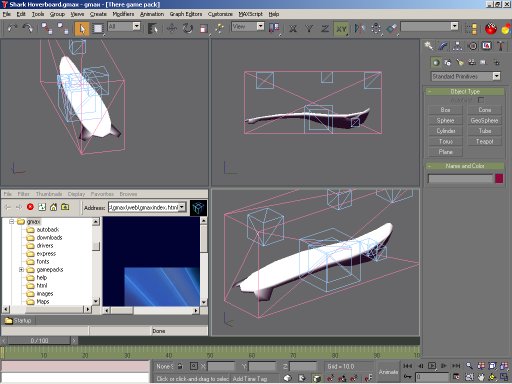
Task: Open the Graph Editors menu
Action: tap(186, 14)
